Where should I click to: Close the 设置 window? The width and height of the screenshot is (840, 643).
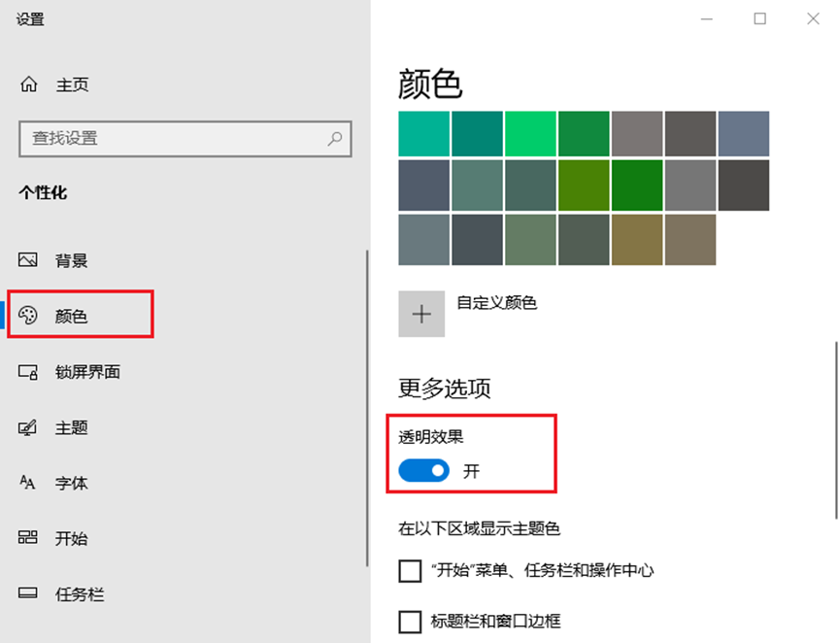813,18
